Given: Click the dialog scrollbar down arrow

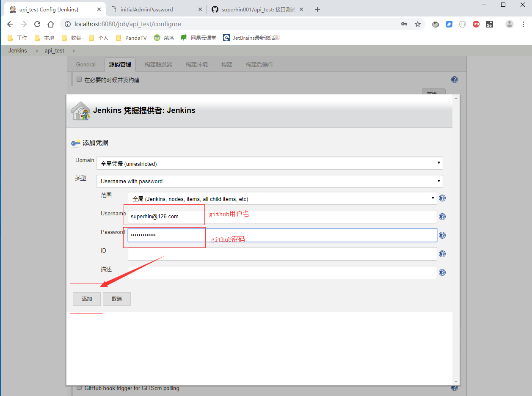Looking at the screenshot, I should [x=456, y=382].
